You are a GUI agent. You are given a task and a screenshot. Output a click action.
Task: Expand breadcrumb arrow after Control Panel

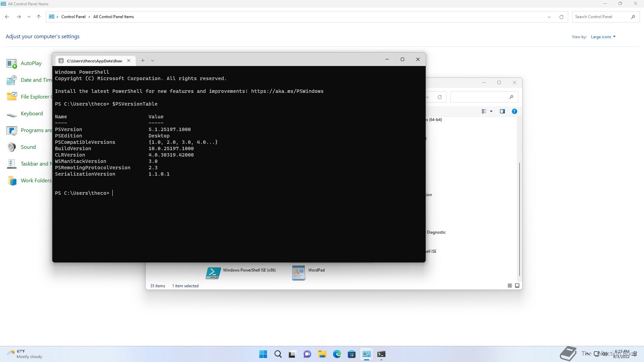[x=89, y=17]
